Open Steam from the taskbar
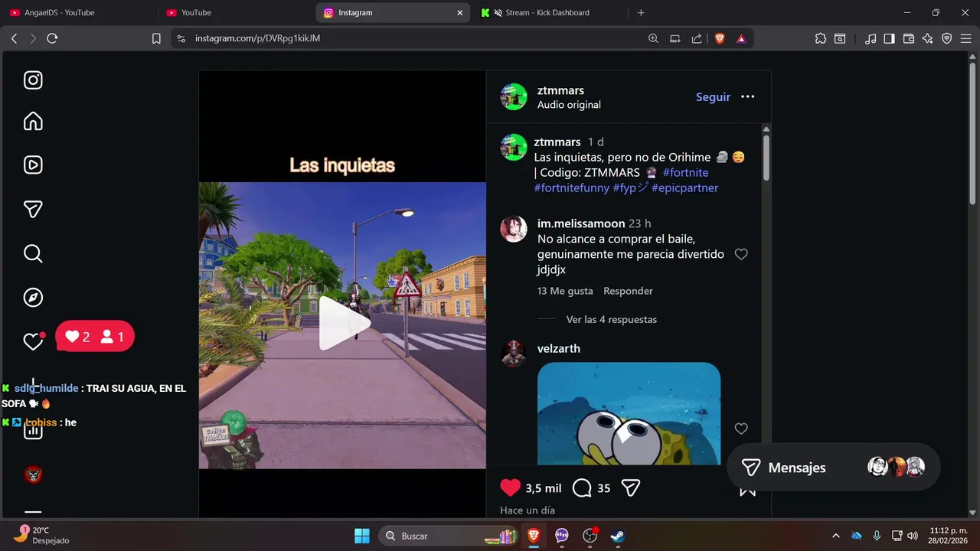Image resolution: width=980 pixels, height=551 pixels. 618,536
